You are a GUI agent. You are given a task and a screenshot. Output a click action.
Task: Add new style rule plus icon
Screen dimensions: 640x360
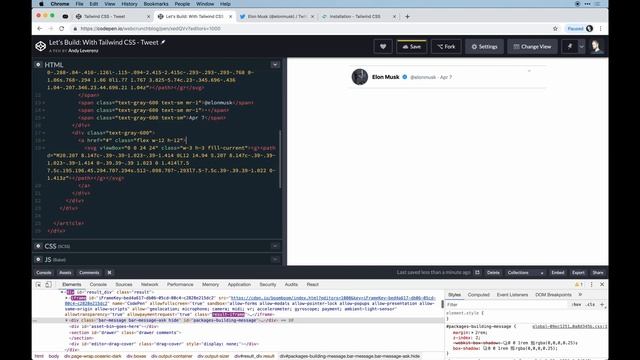(x=602, y=304)
